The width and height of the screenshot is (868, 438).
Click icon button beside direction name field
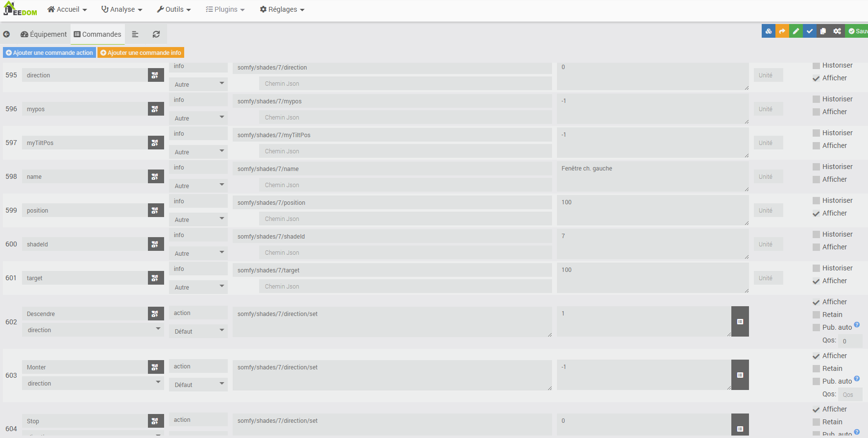click(x=156, y=75)
